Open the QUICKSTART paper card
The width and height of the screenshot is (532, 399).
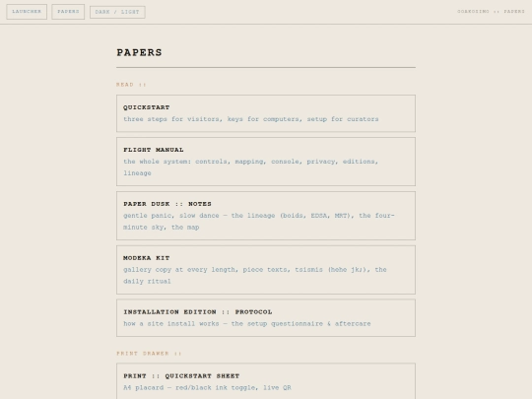tap(266, 113)
